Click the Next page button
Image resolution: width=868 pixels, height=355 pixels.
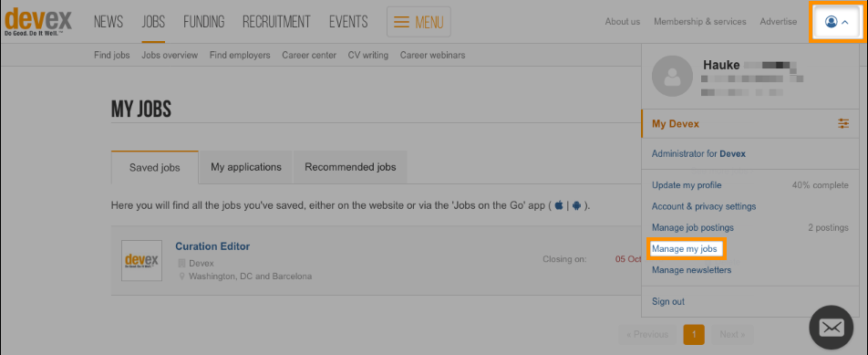click(x=732, y=335)
